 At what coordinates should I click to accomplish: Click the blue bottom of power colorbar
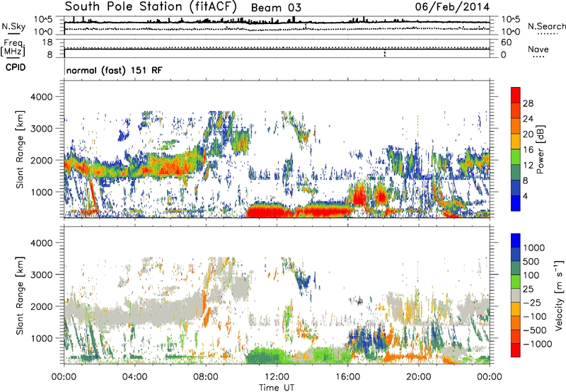(516, 203)
